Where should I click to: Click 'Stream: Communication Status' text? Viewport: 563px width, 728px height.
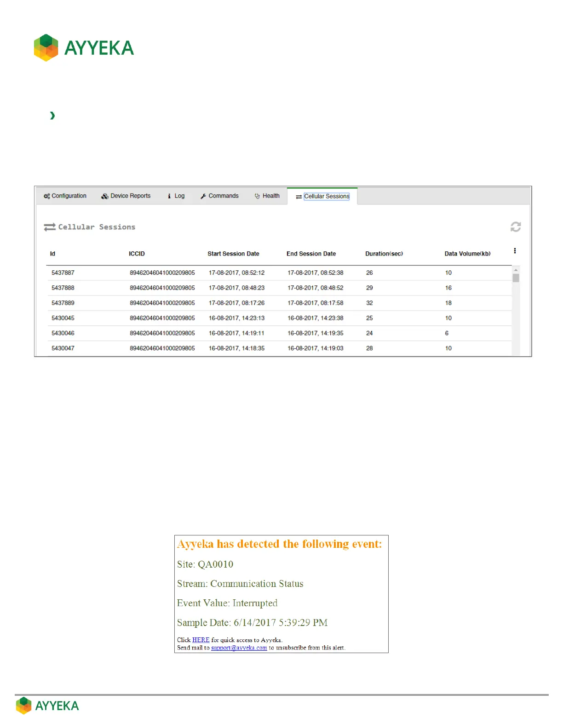(240, 584)
